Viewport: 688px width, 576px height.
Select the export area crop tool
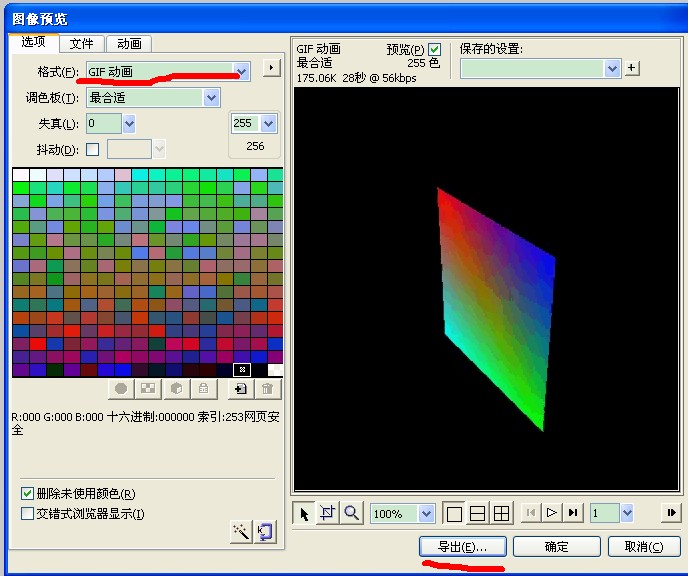click(328, 513)
